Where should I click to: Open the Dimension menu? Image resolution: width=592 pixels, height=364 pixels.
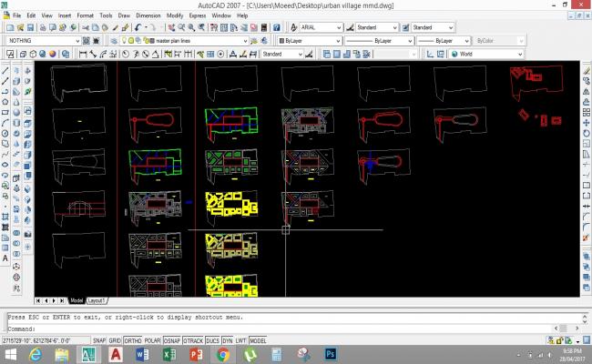pos(148,15)
